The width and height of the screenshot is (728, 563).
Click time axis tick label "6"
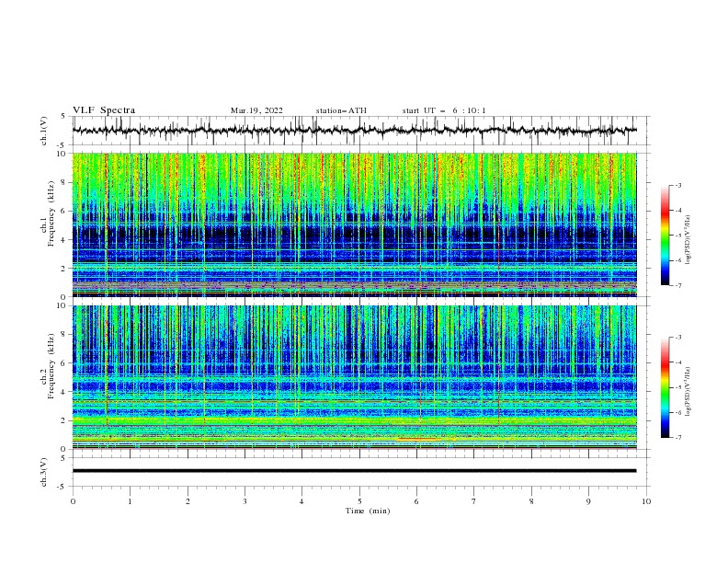416,501
